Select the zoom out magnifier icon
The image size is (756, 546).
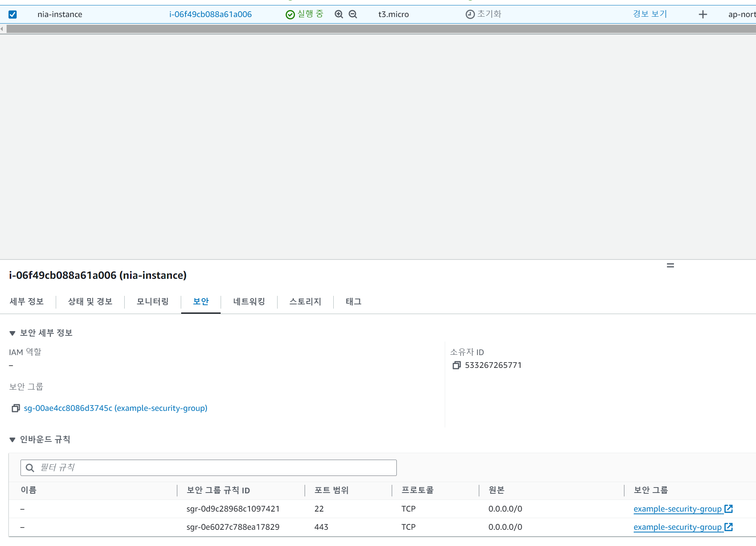tap(353, 14)
